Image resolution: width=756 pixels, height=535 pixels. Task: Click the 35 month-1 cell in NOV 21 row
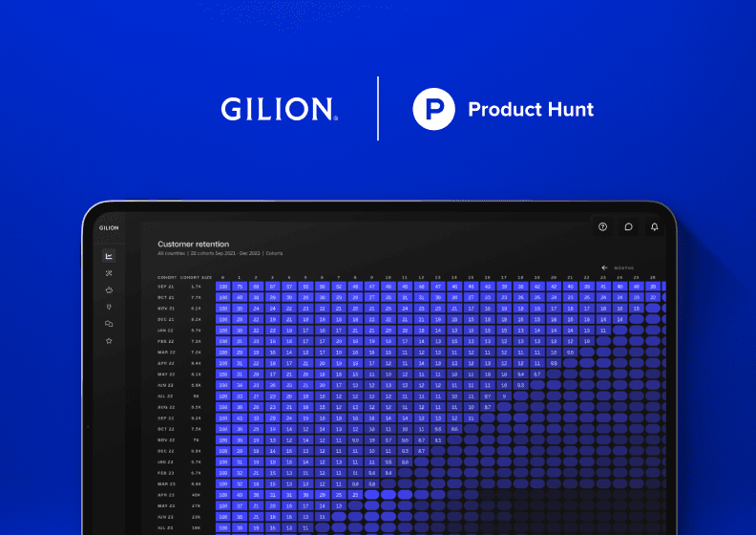(240, 309)
